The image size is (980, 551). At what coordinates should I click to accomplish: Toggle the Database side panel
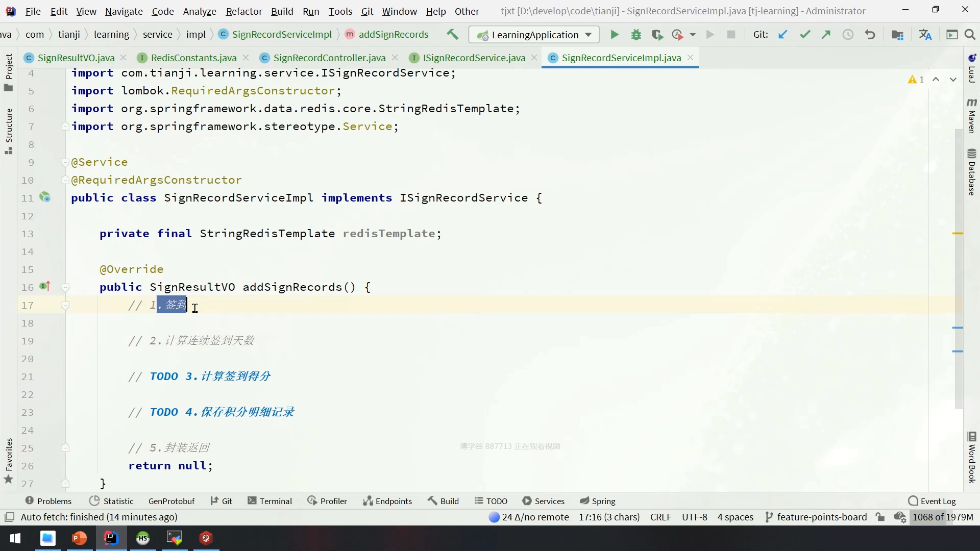[x=971, y=172]
